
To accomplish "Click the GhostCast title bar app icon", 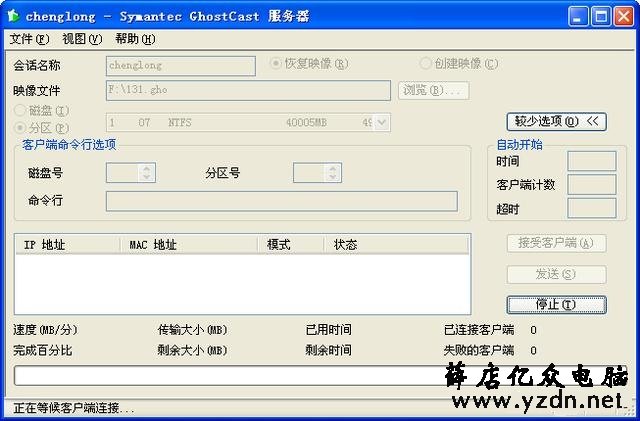I will tap(13, 16).
